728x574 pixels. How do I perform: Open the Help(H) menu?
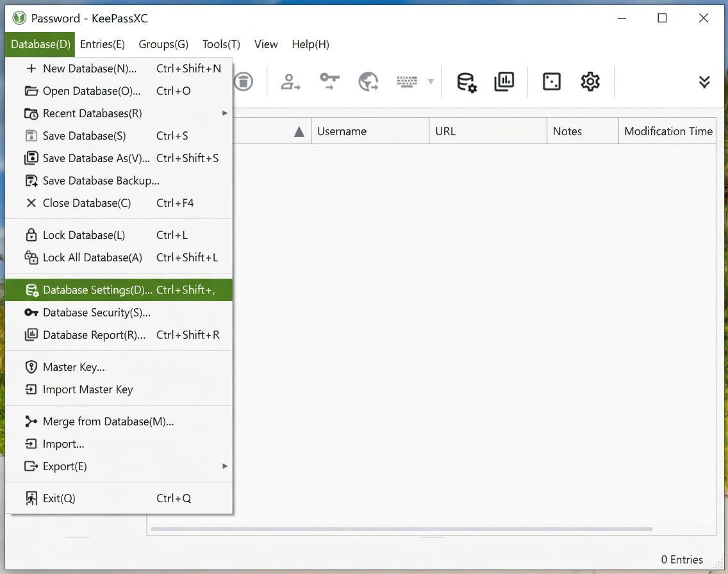310,44
